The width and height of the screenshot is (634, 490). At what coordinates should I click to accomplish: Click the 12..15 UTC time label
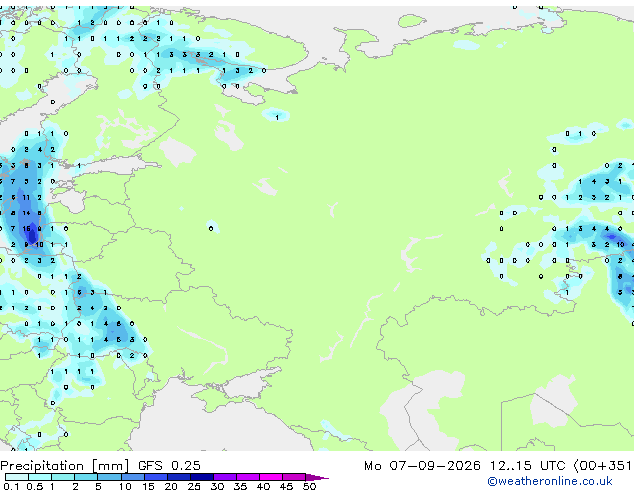click(x=527, y=466)
